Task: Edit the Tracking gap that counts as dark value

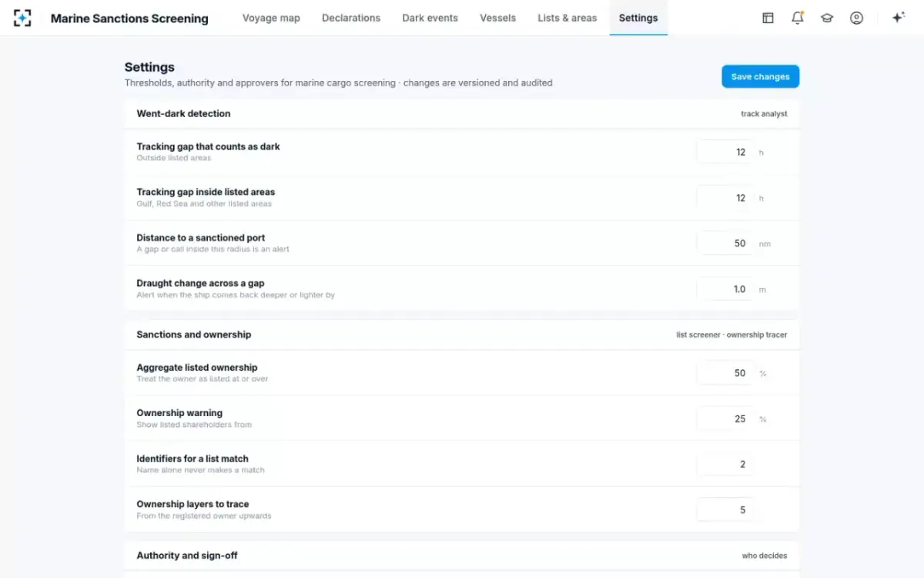Action: tap(725, 152)
